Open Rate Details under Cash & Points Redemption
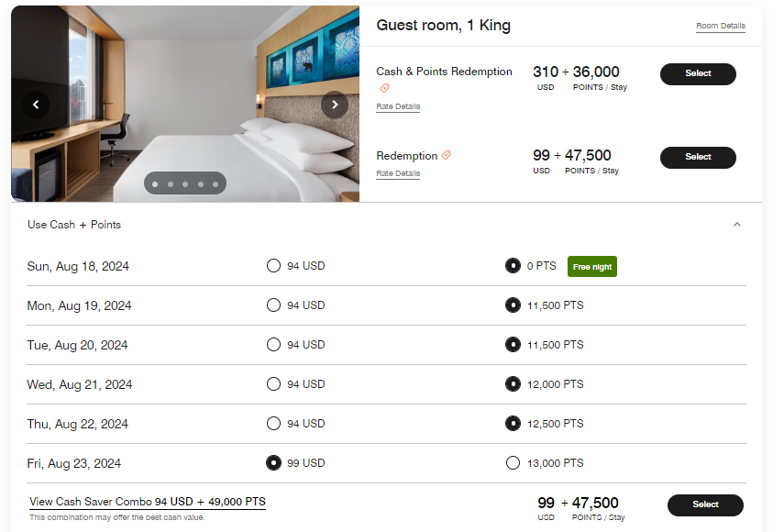This screenshot has width=773, height=532. (397, 106)
